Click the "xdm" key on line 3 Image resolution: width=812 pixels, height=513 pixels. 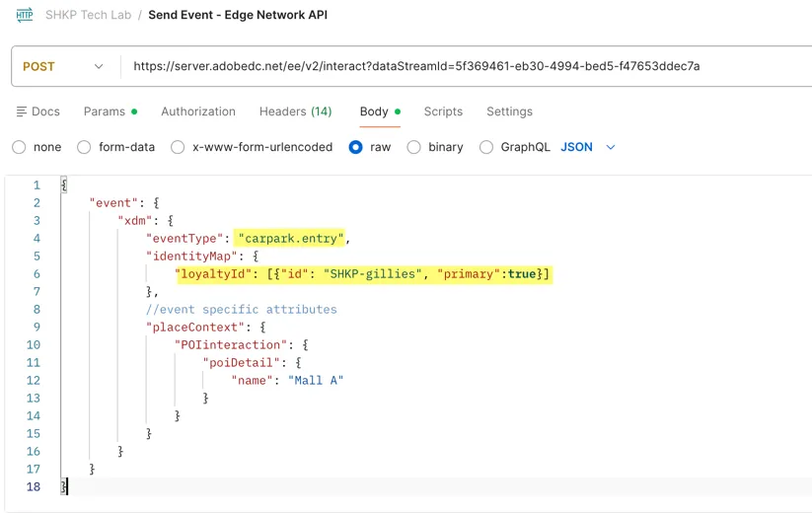pyautogui.click(x=134, y=221)
